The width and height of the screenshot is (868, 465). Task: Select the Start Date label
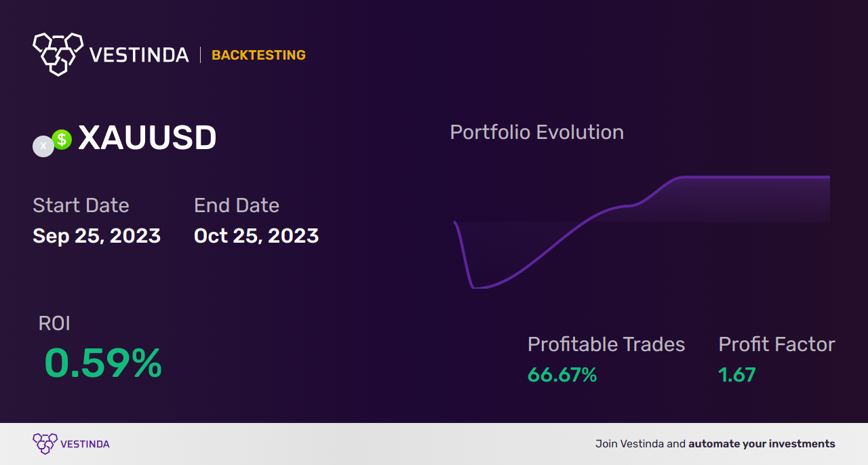tap(81, 205)
